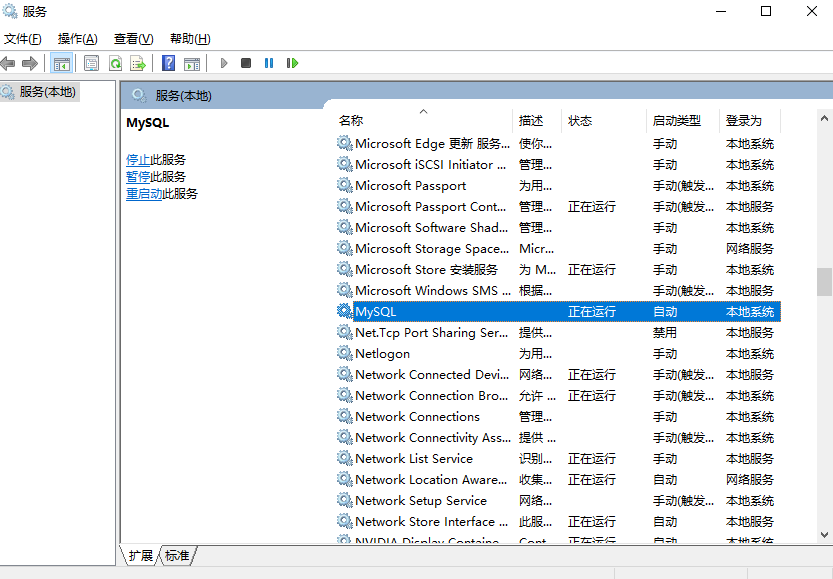This screenshot has width=833, height=579.
Task: Select 服务(本地) in the left tree
Action: (47, 92)
